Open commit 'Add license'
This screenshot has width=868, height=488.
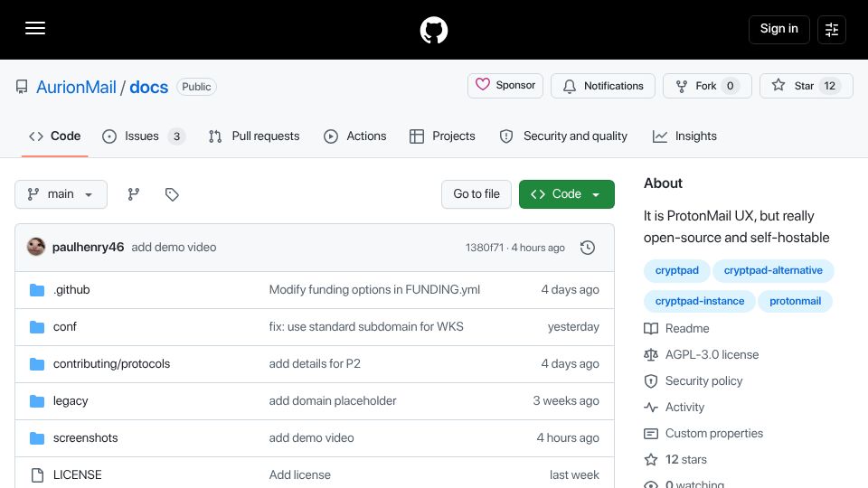pos(299,475)
